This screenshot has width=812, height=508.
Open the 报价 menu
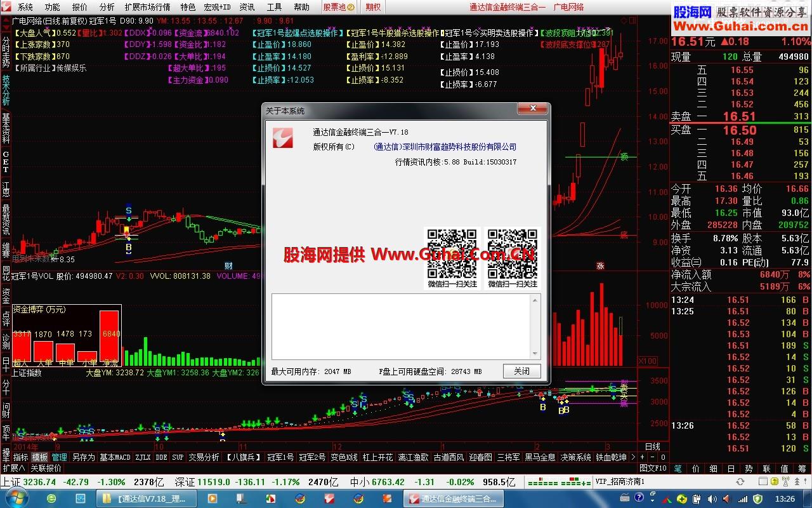click(x=79, y=7)
